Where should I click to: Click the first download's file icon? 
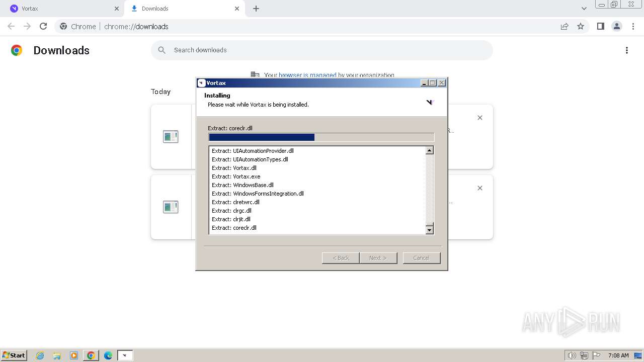[171, 136]
